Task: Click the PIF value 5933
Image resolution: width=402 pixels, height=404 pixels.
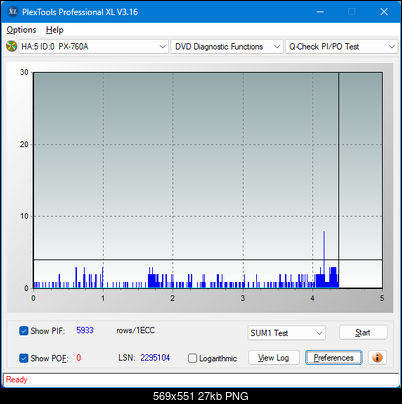Action: [85, 330]
